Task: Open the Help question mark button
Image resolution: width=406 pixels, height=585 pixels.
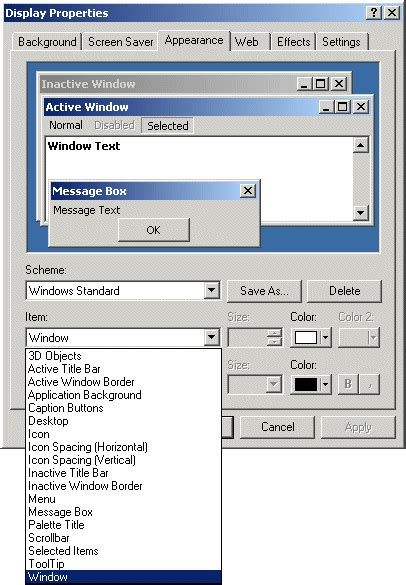Action: (374, 13)
